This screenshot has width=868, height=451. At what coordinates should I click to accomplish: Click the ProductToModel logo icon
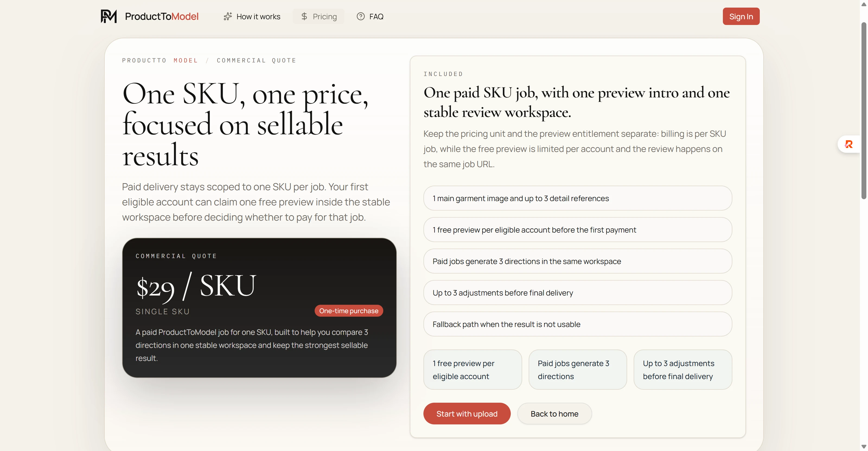[x=108, y=16]
